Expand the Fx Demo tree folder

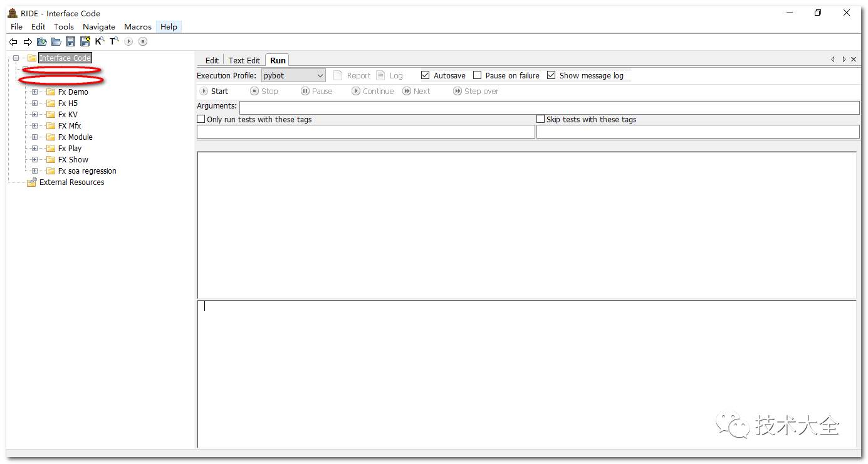[x=34, y=92]
